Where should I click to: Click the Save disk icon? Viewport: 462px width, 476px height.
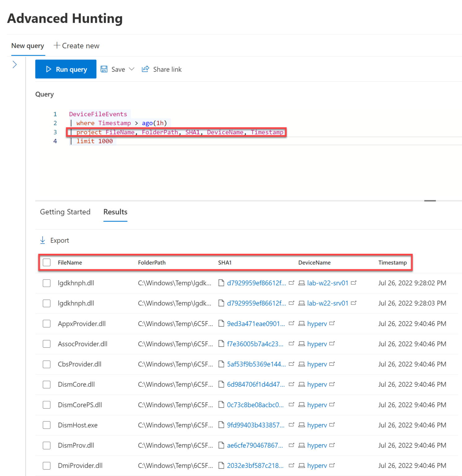(104, 69)
